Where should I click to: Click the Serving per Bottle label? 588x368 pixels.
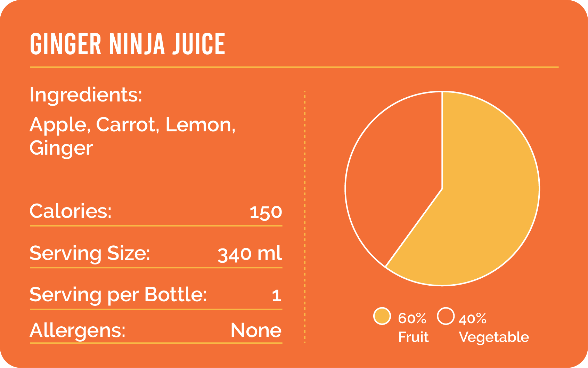[118, 295]
